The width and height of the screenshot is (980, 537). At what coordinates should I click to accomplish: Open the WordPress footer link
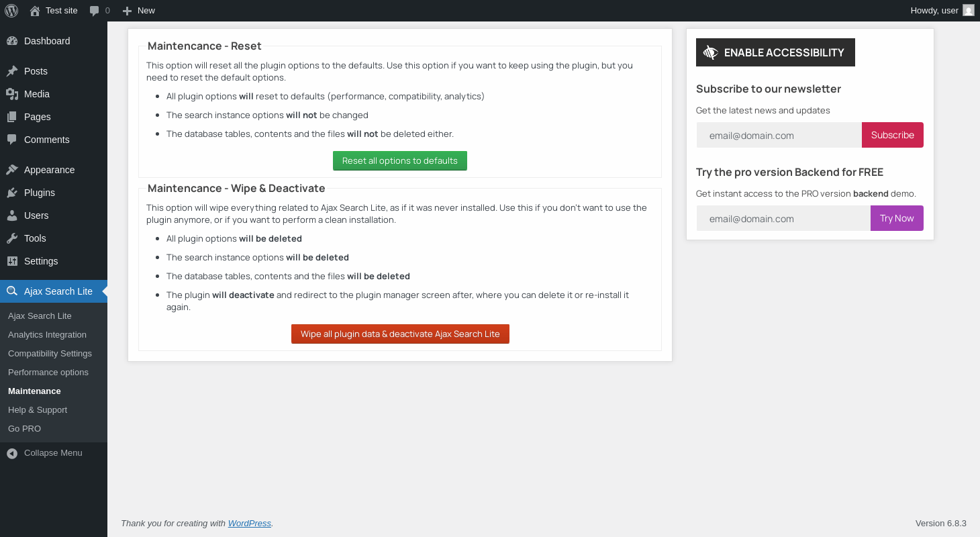tap(249, 524)
